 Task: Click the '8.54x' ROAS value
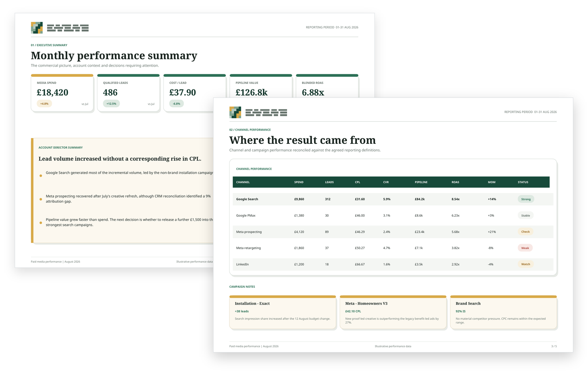(x=456, y=199)
